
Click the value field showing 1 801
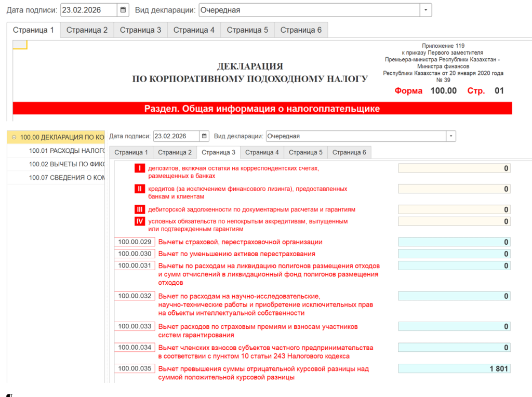(454, 368)
